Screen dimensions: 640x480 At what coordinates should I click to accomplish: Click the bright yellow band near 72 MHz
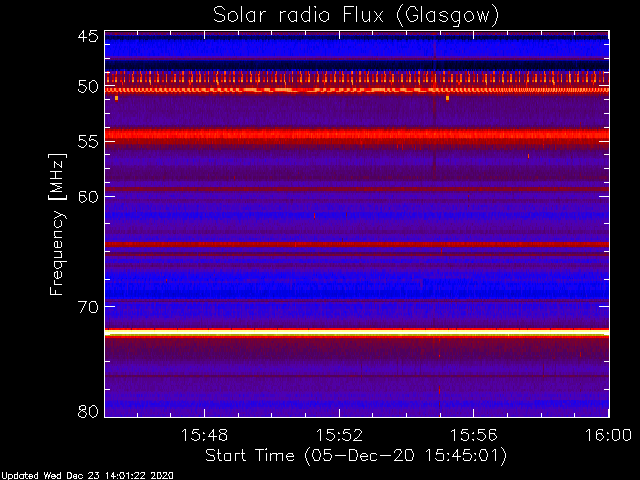coord(357,333)
